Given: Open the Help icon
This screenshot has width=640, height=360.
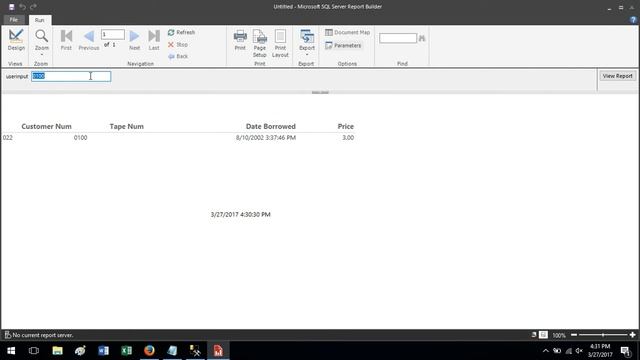Looking at the screenshot, I should click(633, 20).
